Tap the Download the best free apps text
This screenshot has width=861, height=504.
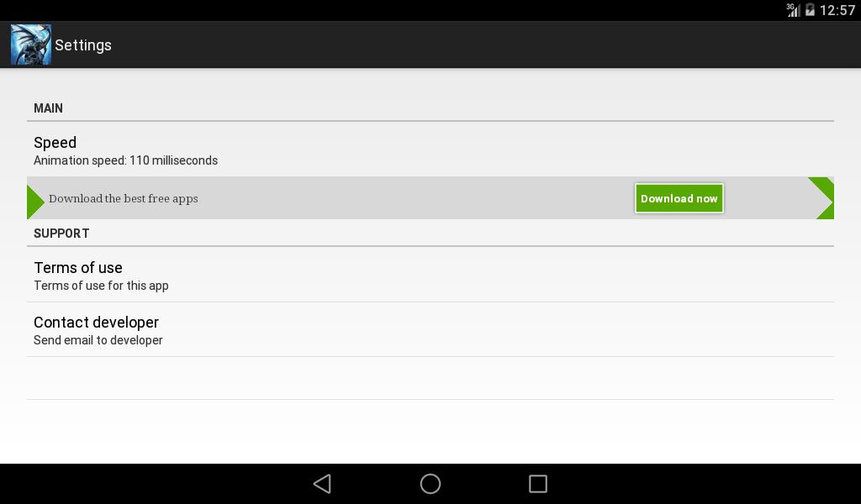coord(124,198)
